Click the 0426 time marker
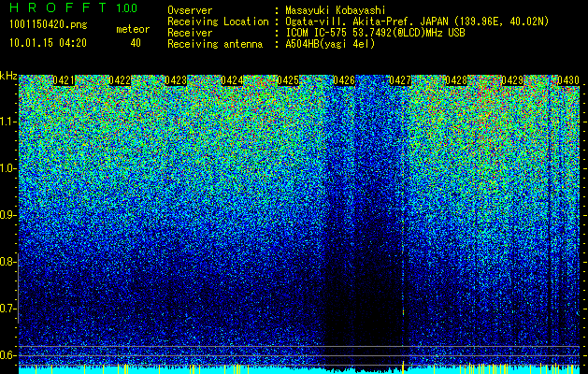This screenshot has height=374, width=588. pyautogui.click(x=344, y=80)
